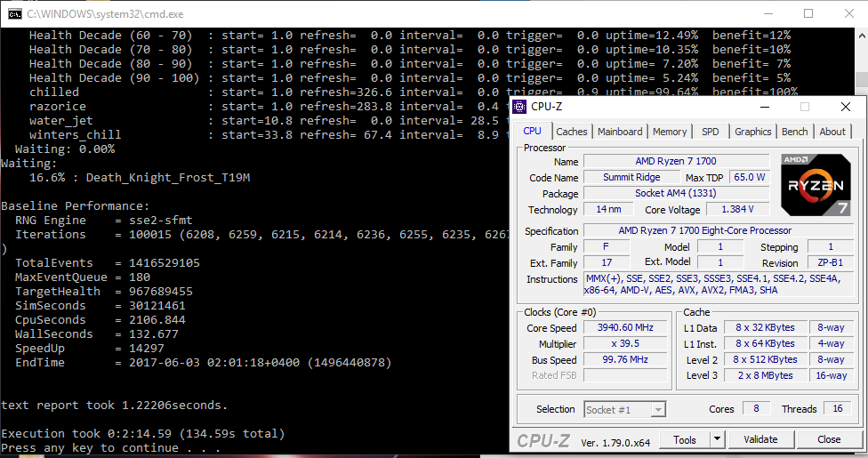Click the 'Baseline Performance:' line in cmd
Viewport: 868px width, 458px height.
click(x=76, y=206)
